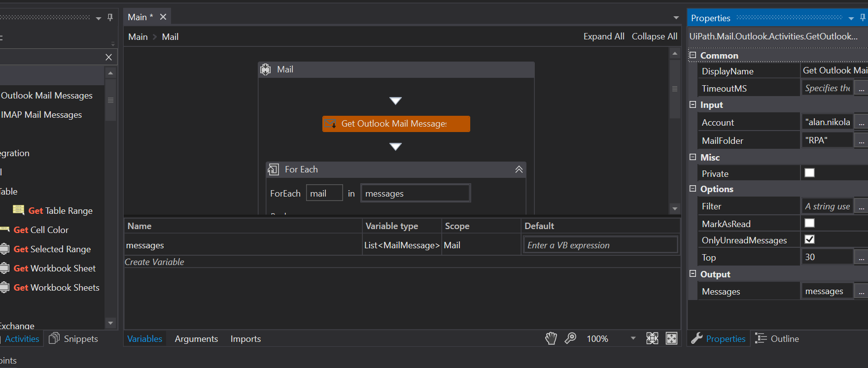Switch to the Variables tab
Image resolution: width=868 pixels, height=368 pixels.
[144, 339]
